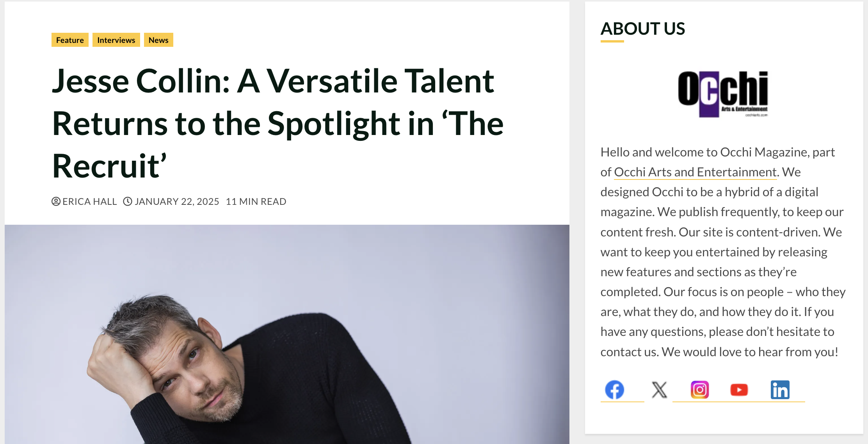
Task: Click the January 22, 2025 date
Action: (177, 201)
